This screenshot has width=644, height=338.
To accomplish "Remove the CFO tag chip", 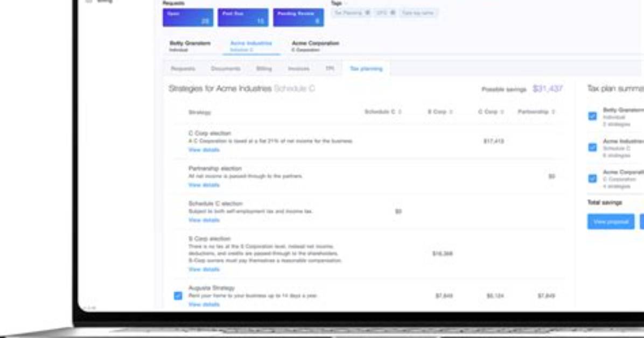I will pos(393,13).
